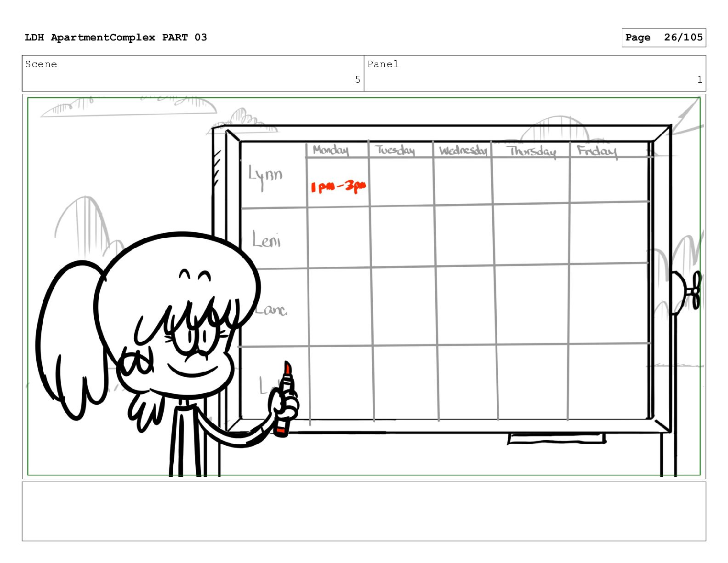Click the 'Friday' column header on whiteboard

(597, 151)
